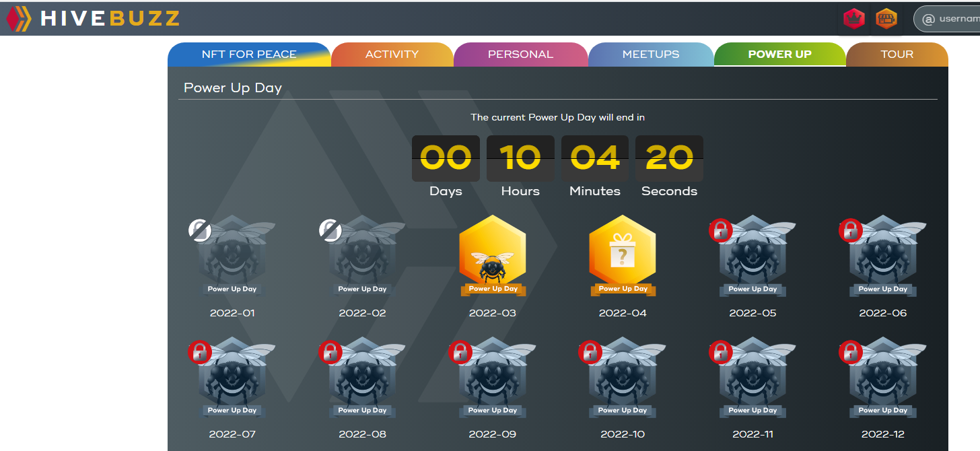Image resolution: width=980 pixels, height=451 pixels.
Task: Click the locked 2022-09 badge
Action: coord(493,378)
